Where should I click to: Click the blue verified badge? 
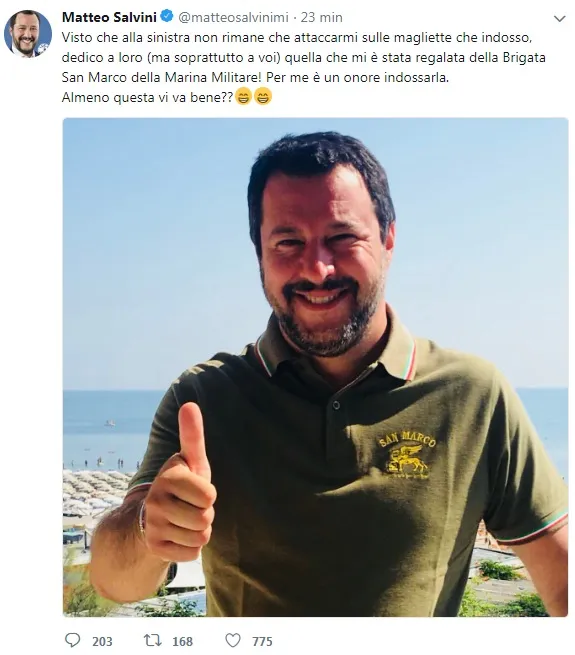pos(167,16)
